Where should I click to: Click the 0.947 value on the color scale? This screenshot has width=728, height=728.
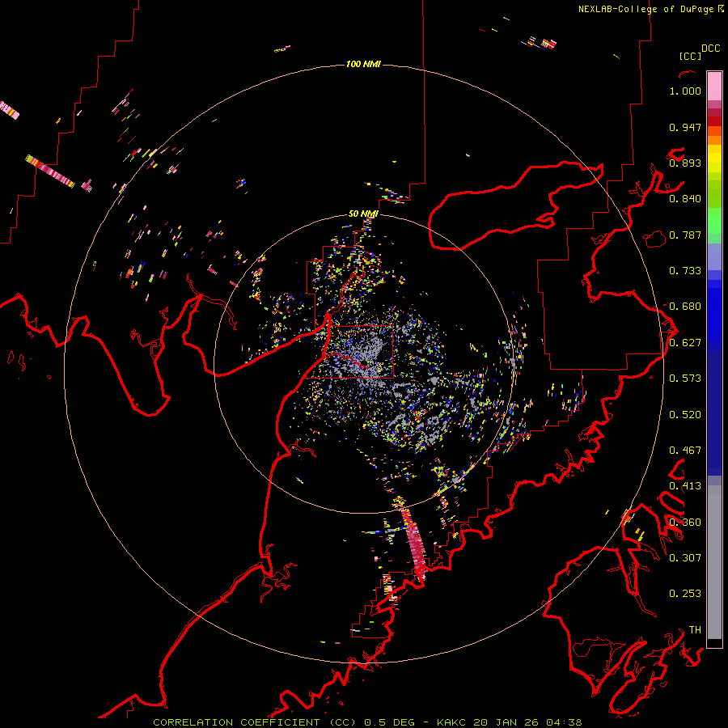click(685, 127)
